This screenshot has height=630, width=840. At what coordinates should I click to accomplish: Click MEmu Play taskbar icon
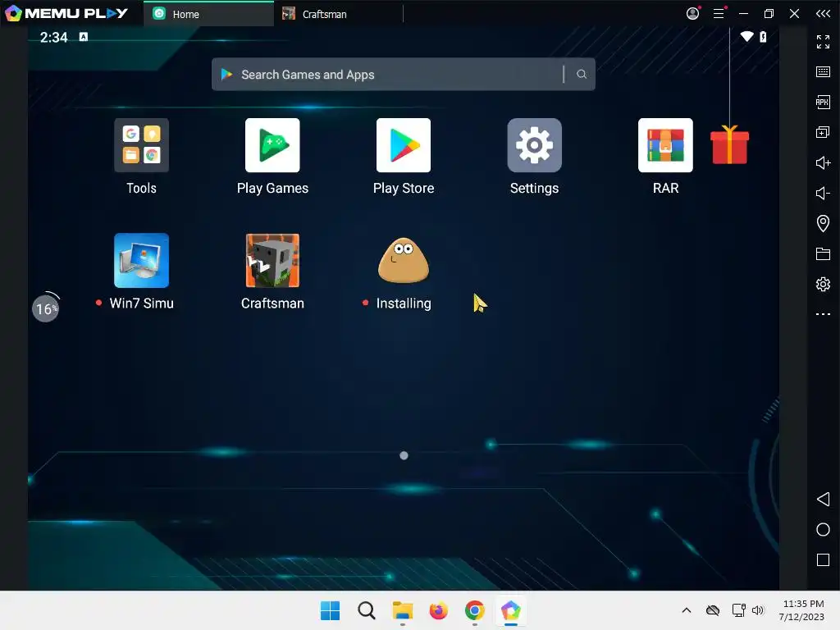pos(510,610)
